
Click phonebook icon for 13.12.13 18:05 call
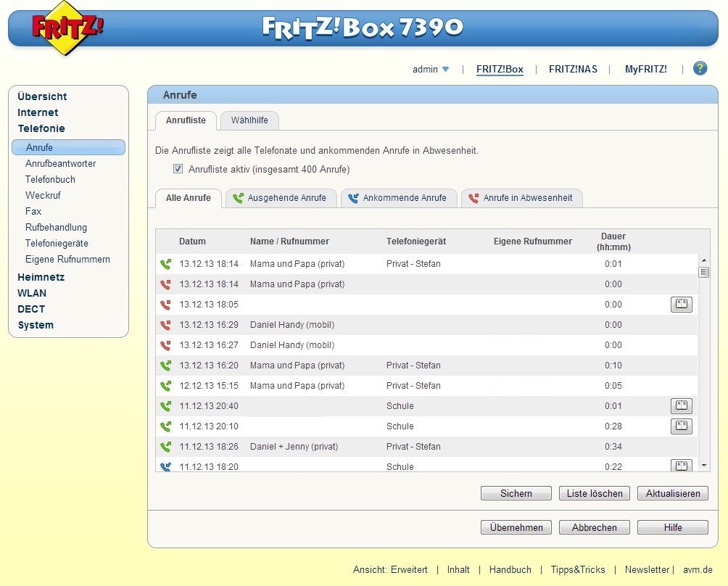(x=682, y=305)
